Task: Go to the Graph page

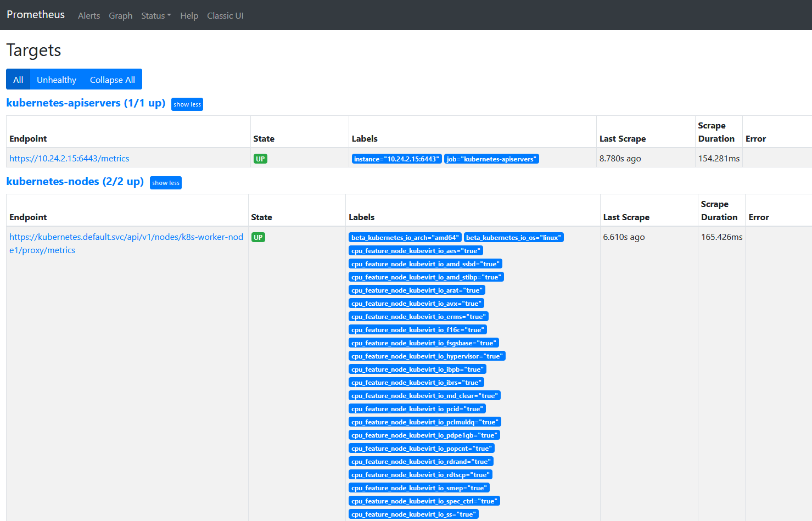Action: pos(121,15)
